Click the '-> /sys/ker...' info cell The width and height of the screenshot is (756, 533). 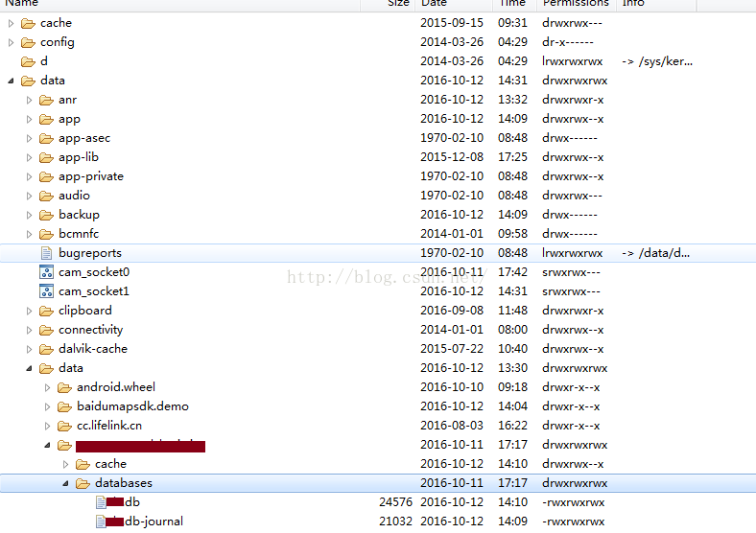click(657, 61)
